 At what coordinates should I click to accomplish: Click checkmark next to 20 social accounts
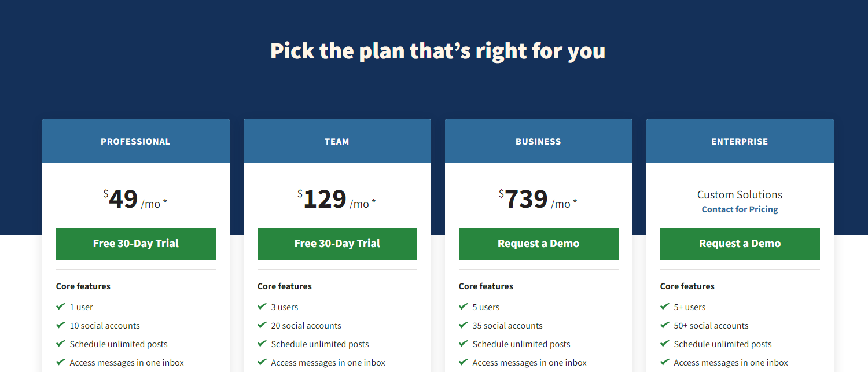(262, 325)
